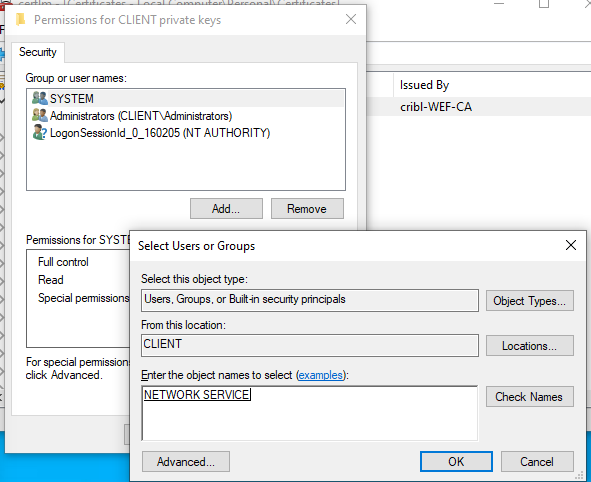
Task: Open the Locations... chooser
Action: point(530,346)
